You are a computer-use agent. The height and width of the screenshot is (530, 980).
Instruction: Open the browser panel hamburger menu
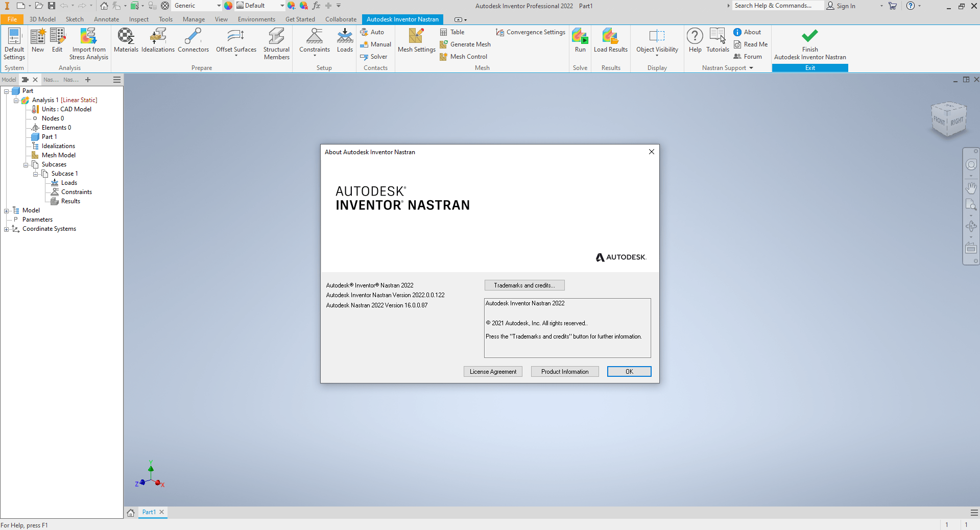pos(117,80)
